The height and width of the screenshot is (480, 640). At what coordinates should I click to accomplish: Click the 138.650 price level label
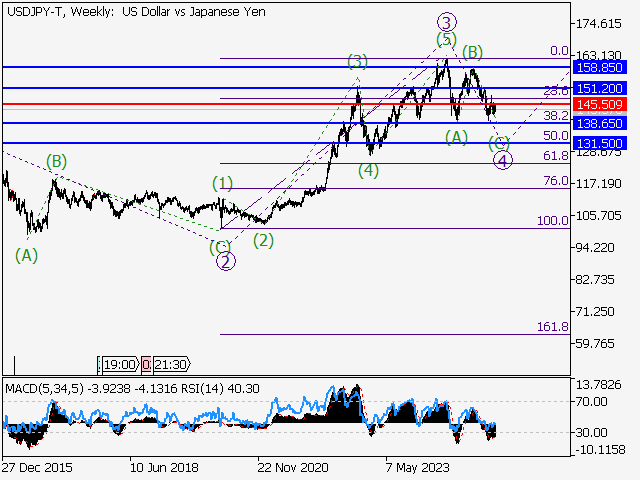pos(601,123)
